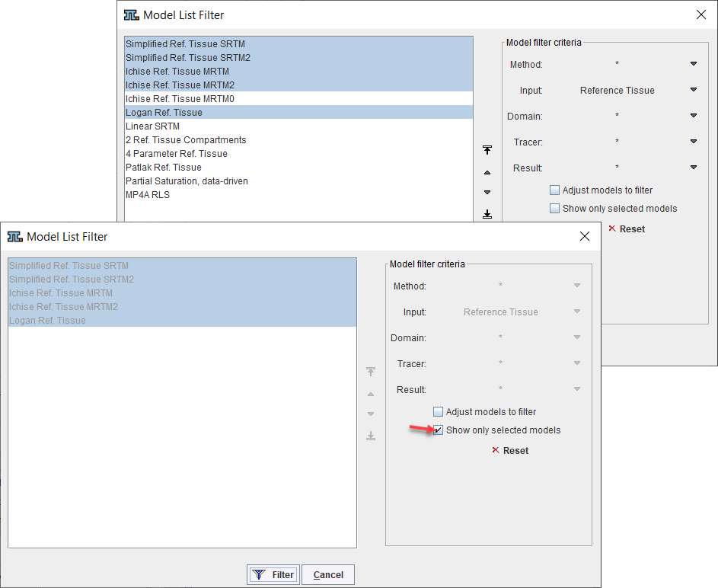This screenshot has width=718, height=588.
Task: Click move-to-bottom arrow in front window
Action: [371, 436]
